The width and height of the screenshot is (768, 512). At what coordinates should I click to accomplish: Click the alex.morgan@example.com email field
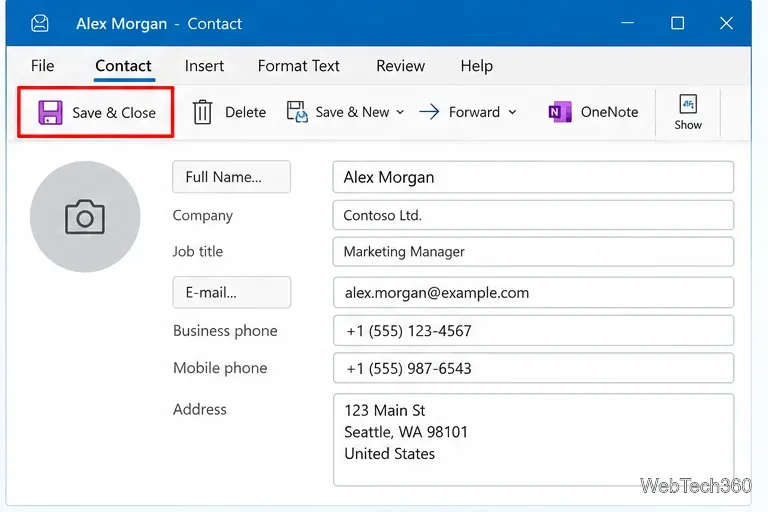[533, 293]
